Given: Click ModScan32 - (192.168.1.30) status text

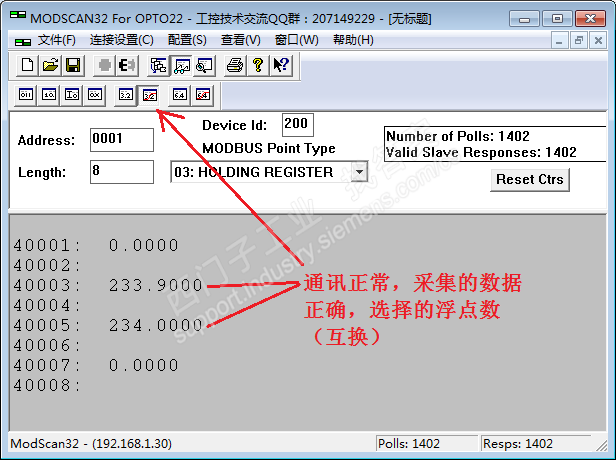Looking at the screenshot, I should pos(91,444).
